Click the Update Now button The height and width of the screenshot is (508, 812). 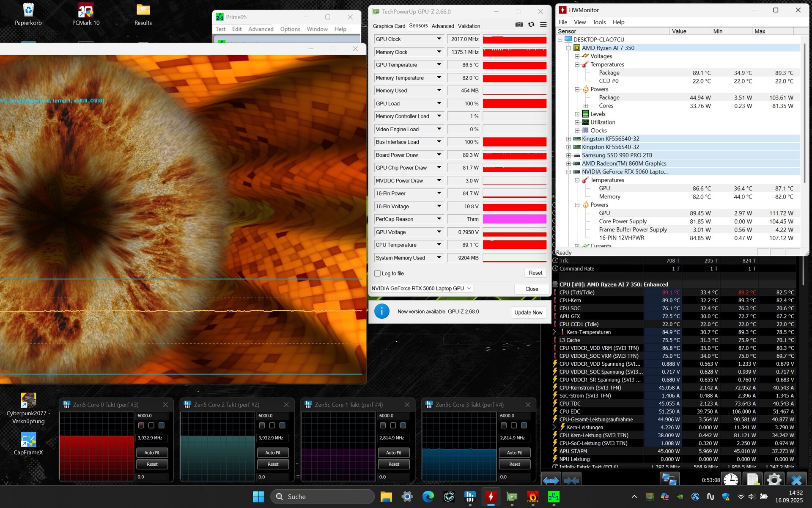pyautogui.click(x=528, y=312)
